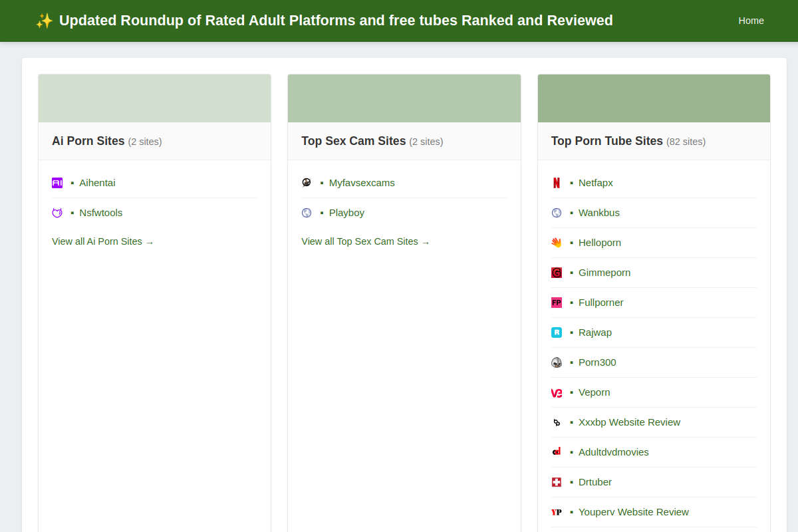Viewport: 798px width, 532px height.
Task: Click the Playboy globe icon
Action: 307,213
